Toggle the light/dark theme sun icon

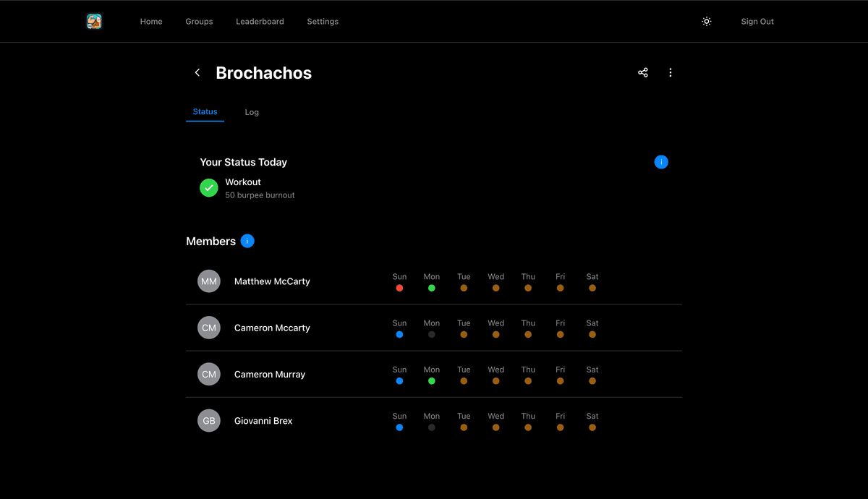click(x=707, y=22)
